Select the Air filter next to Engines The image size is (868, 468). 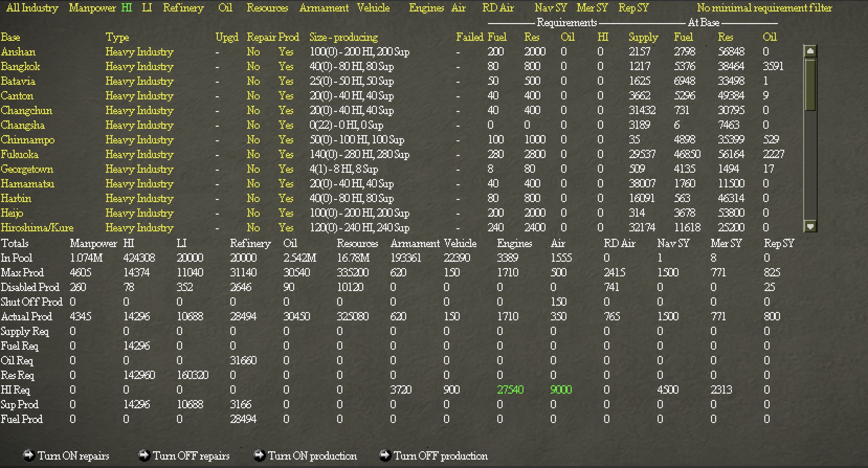[459, 8]
